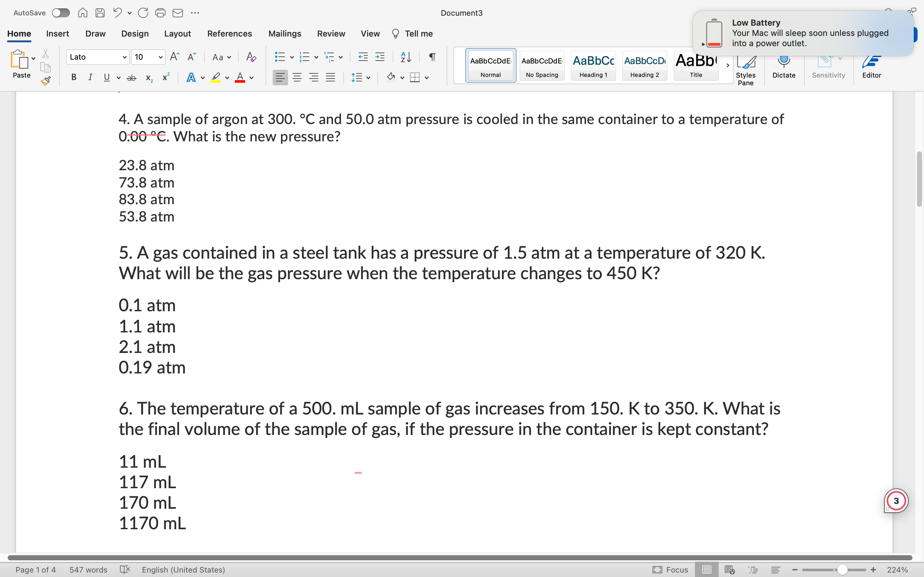This screenshot has height=577, width=924.
Task: Open the Editor pane
Action: point(872,67)
